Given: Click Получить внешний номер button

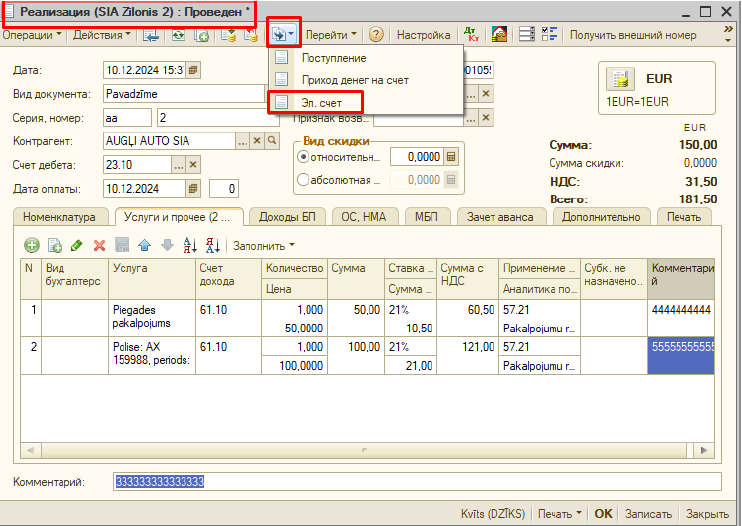Looking at the screenshot, I should [633, 35].
